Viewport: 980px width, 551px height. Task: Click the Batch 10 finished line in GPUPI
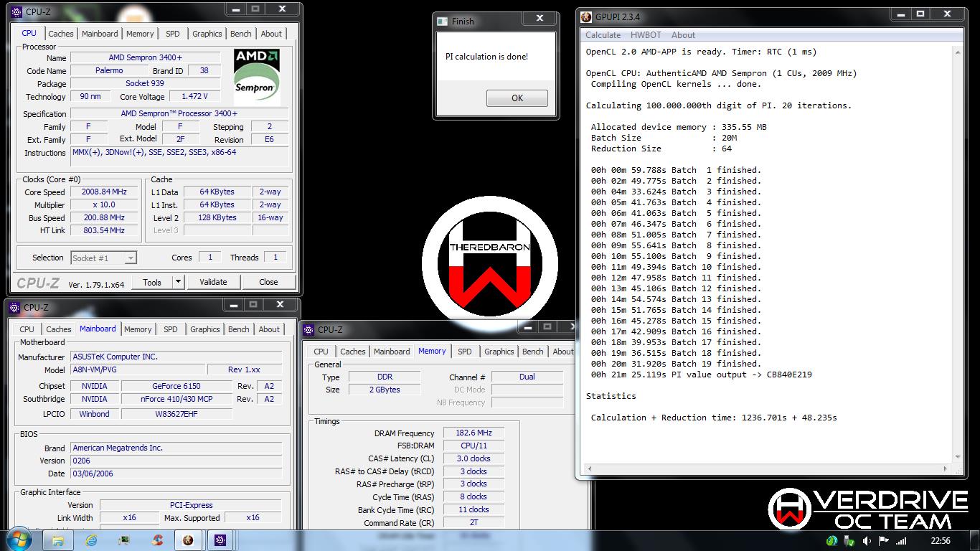pyautogui.click(x=677, y=267)
